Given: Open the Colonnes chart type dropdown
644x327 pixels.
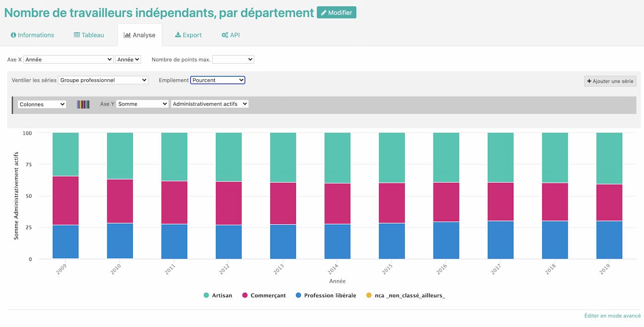Looking at the screenshot, I should 42,104.
